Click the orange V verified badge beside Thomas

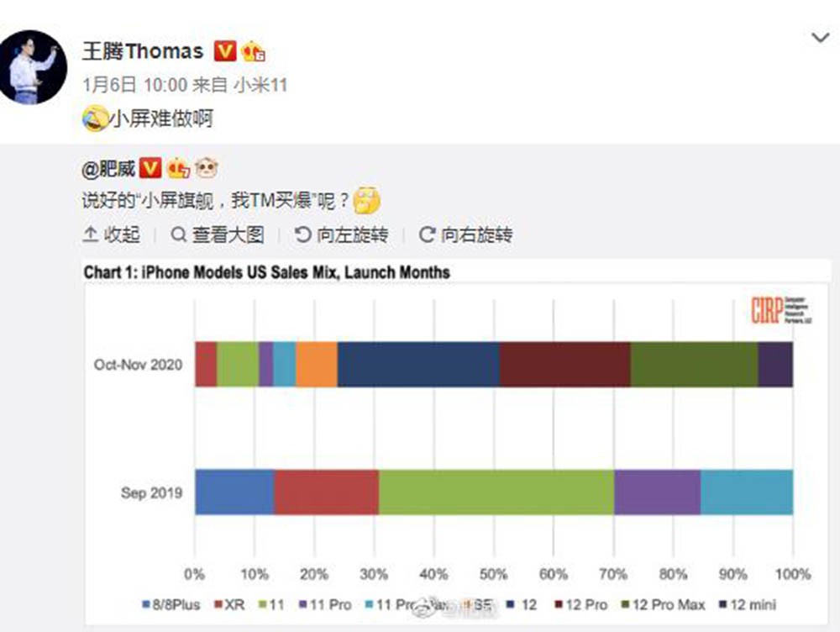tap(225, 51)
